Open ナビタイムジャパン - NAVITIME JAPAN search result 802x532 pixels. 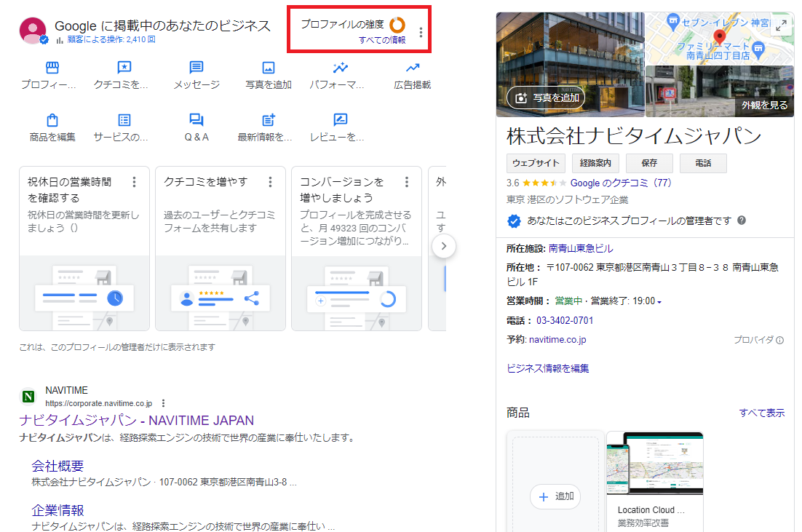coord(137,421)
